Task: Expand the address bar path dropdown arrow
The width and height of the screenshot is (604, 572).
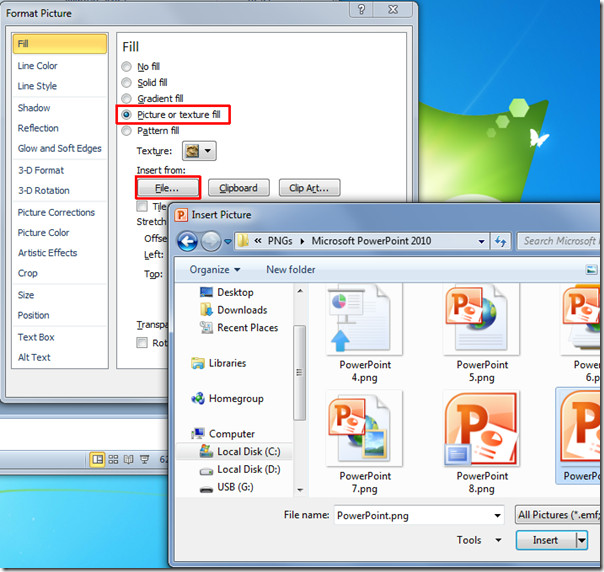Action: pyautogui.click(x=481, y=242)
